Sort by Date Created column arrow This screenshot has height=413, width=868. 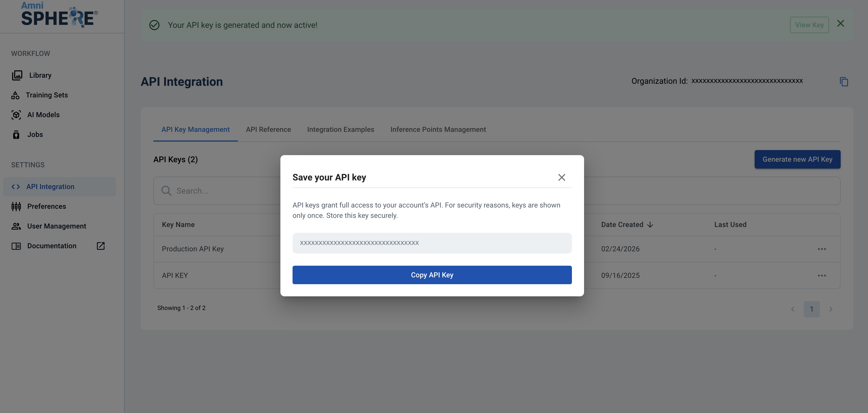pyautogui.click(x=650, y=225)
